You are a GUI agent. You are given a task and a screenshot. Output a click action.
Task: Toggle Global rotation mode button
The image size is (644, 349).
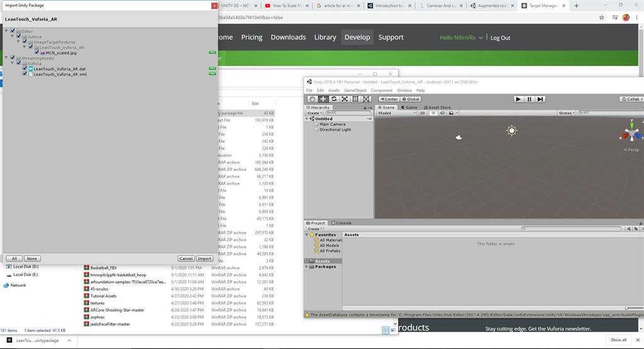(x=410, y=99)
